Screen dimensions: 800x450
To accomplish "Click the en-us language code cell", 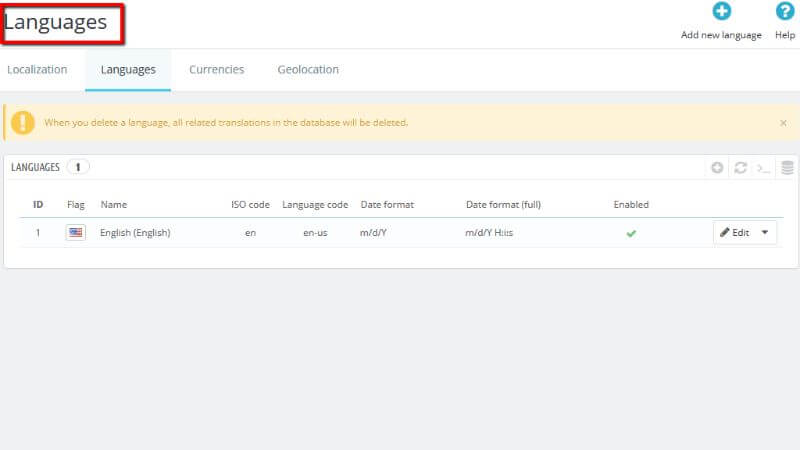I will click(x=315, y=233).
